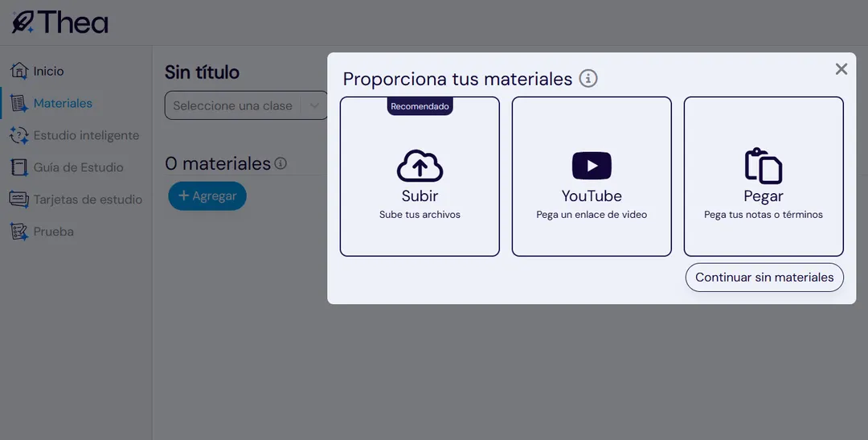
Task: Click info icon next to Proporciona tus materiales
Action: (x=588, y=79)
